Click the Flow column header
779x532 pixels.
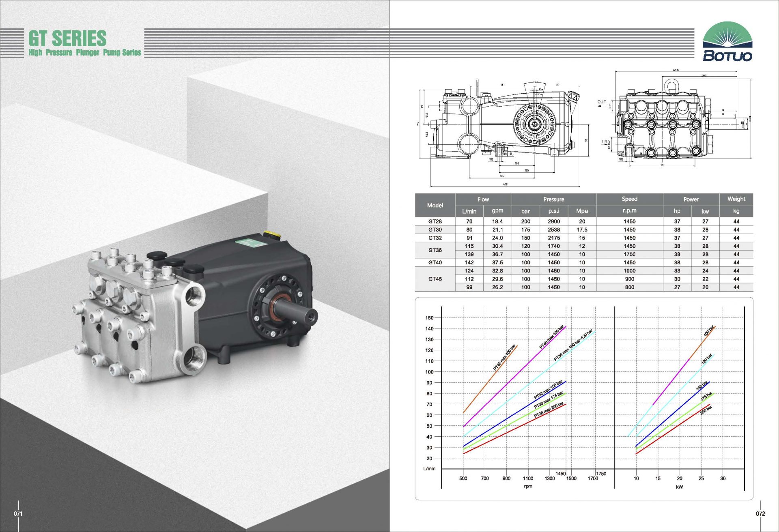tap(483, 199)
